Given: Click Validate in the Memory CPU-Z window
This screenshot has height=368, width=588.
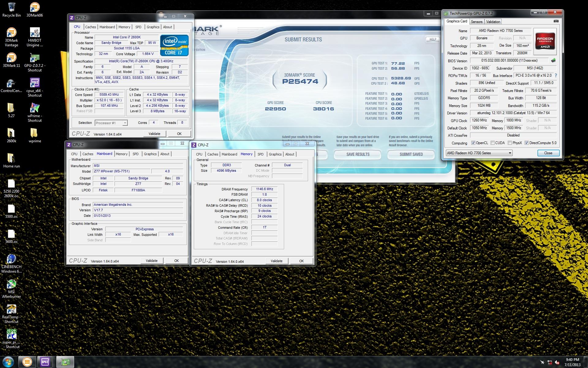Looking at the screenshot, I should tap(277, 261).
